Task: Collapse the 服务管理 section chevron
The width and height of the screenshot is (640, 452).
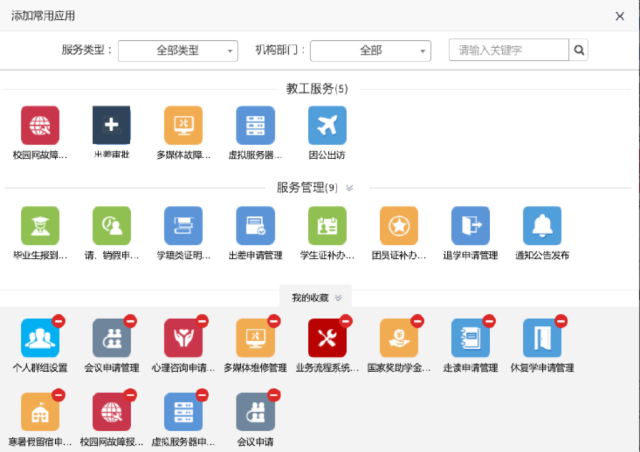Action: pos(349,187)
